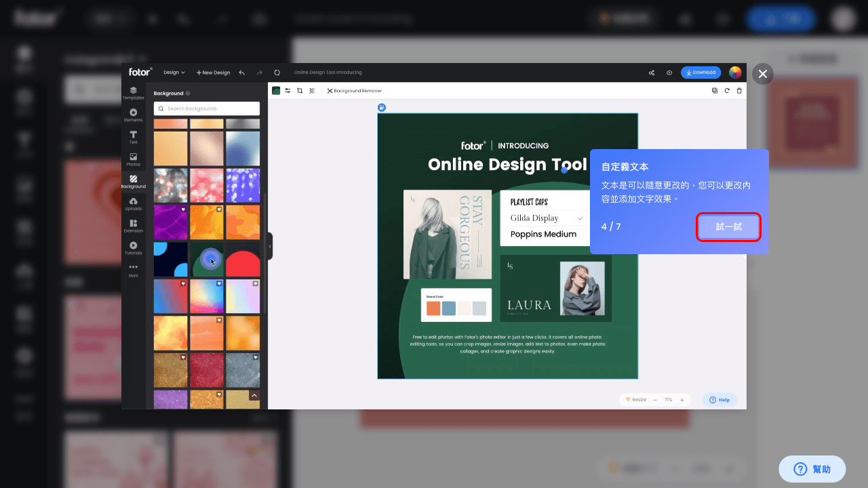Click the blue Download button
868x488 pixels.
point(701,73)
